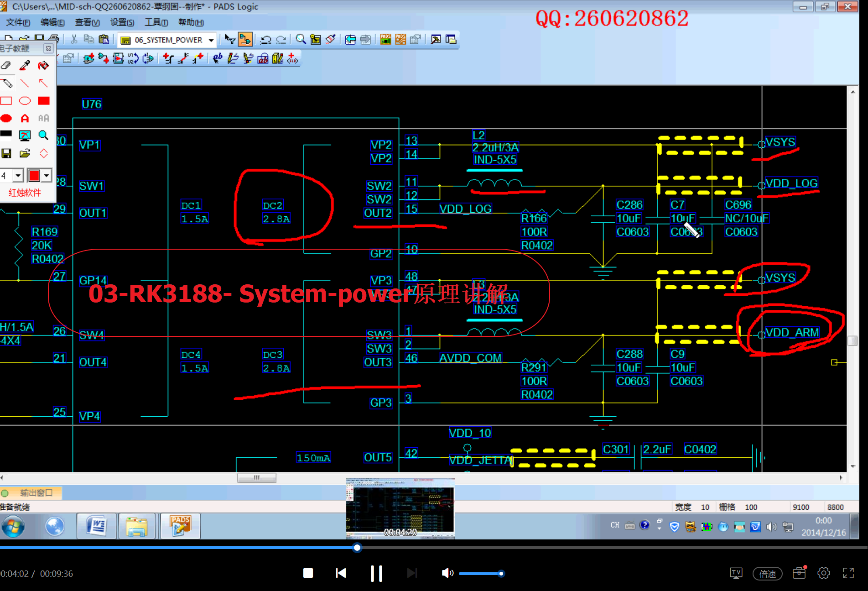Select the red straight line tool

[25, 83]
